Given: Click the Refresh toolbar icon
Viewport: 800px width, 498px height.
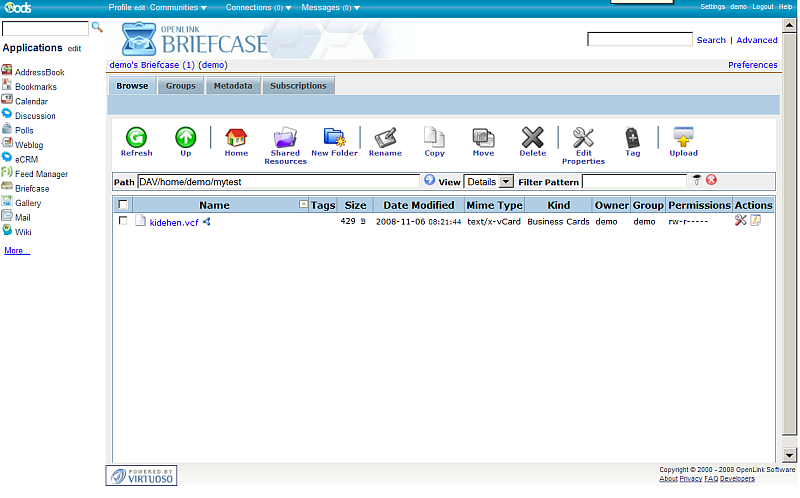Looking at the screenshot, I should [x=136, y=140].
